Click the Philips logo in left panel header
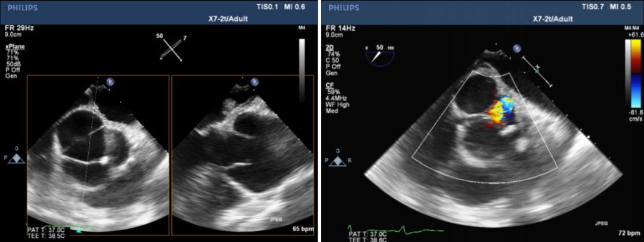This screenshot has height=242, width=644. tap(20, 8)
